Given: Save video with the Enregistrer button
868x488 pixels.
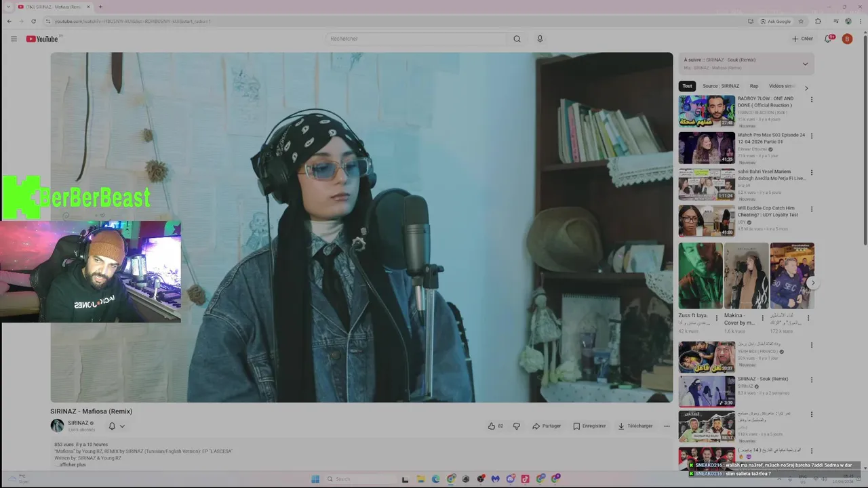Looking at the screenshot, I should 589,426.
